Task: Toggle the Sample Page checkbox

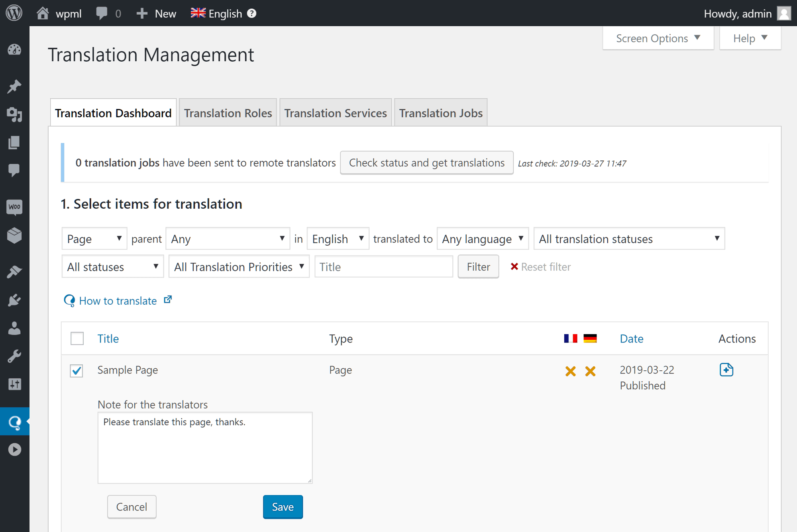Action: (76, 370)
